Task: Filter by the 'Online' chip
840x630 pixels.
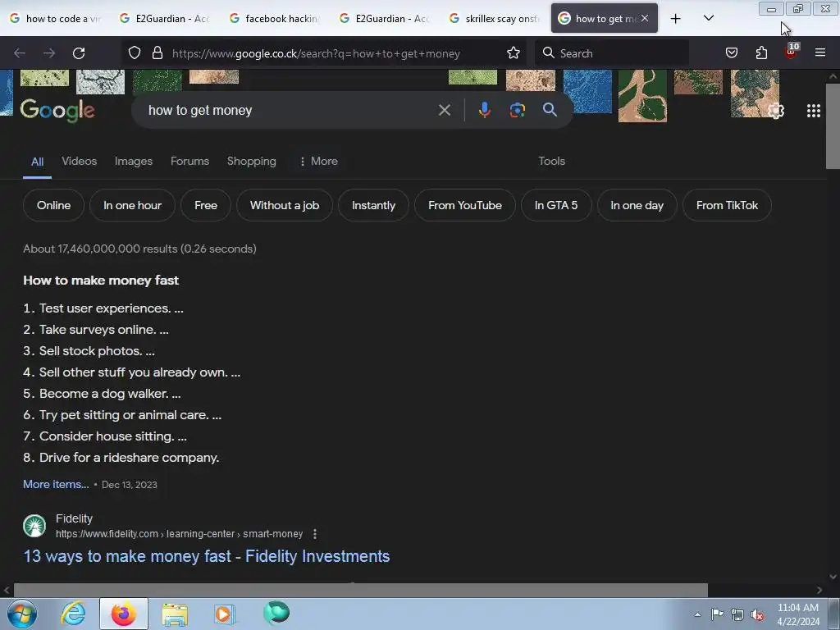Action: 53,205
